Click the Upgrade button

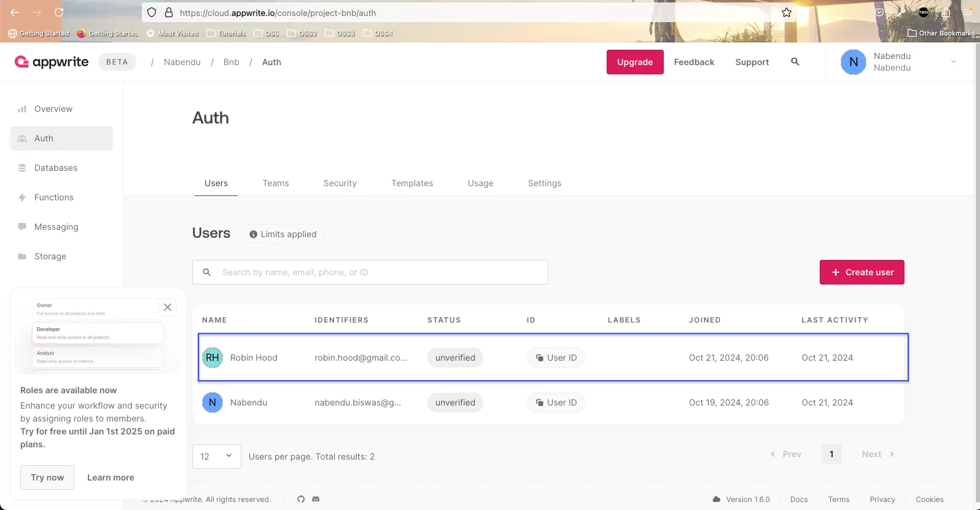(635, 62)
